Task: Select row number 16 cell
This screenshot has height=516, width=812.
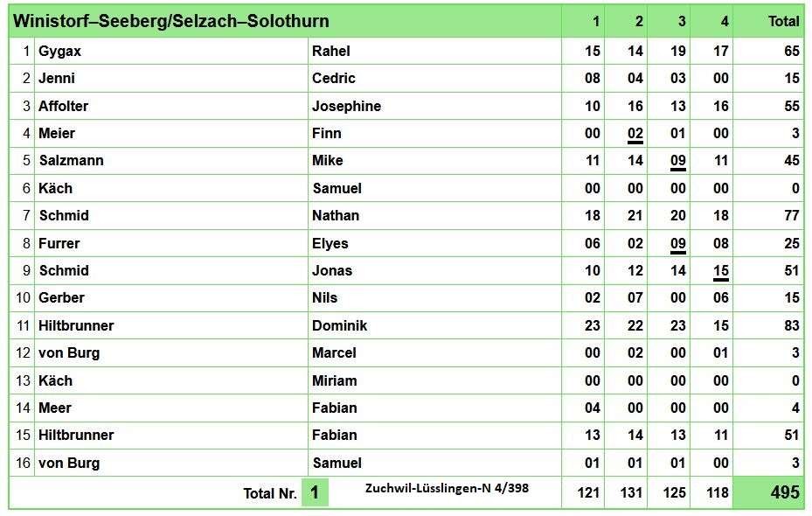Action: [x=22, y=463]
